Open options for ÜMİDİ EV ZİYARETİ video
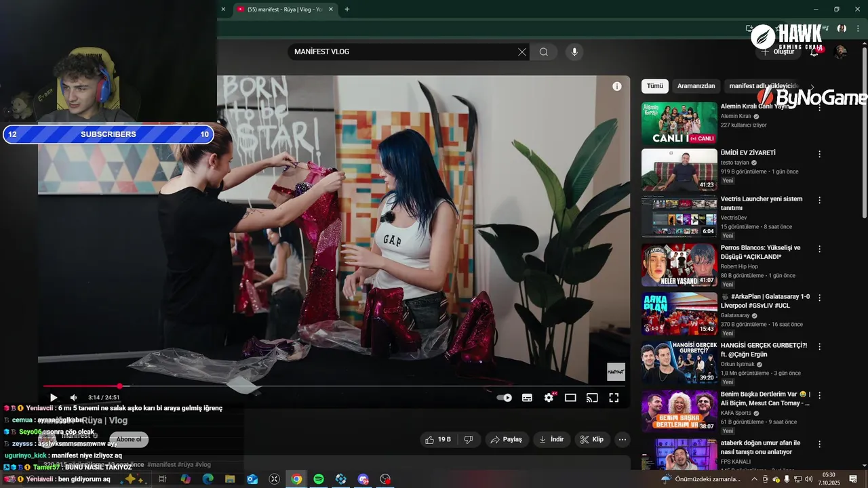The height and width of the screenshot is (488, 868). tap(819, 154)
